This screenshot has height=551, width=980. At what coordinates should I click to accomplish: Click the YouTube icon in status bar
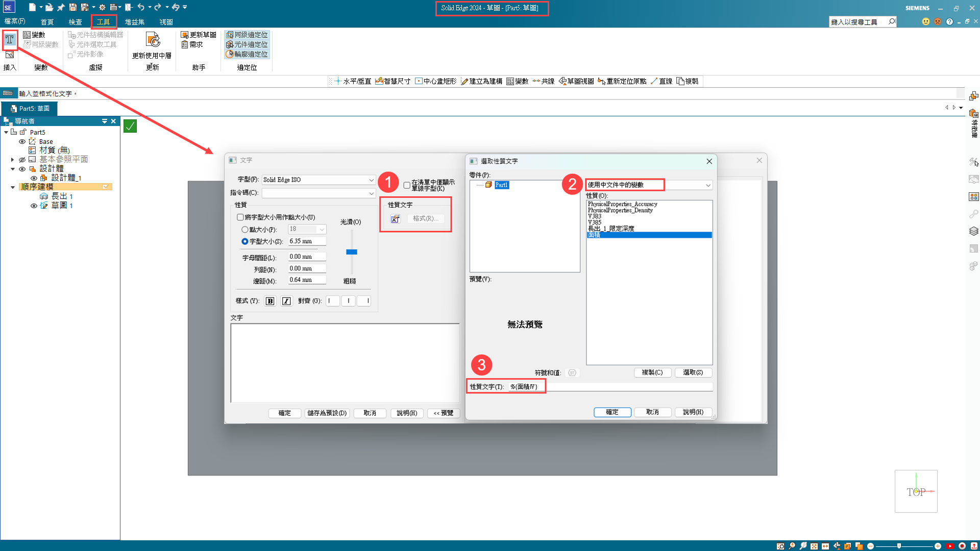tap(950, 546)
